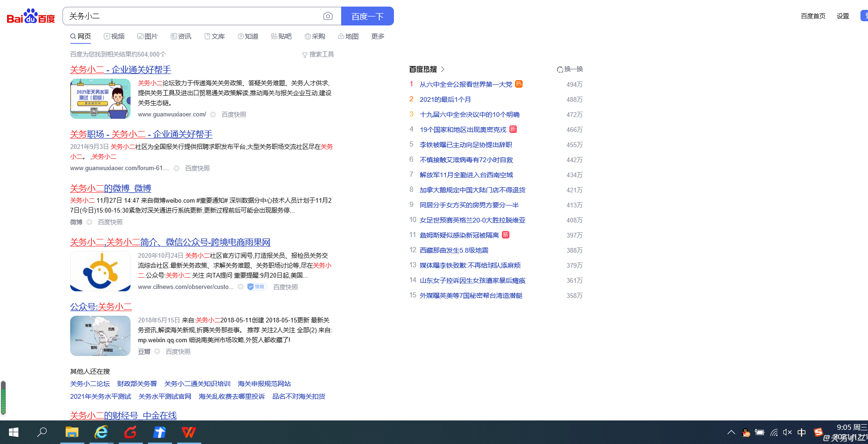Open the 采购 tab
The width and height of the screenshot is (868, 444).
315,36
